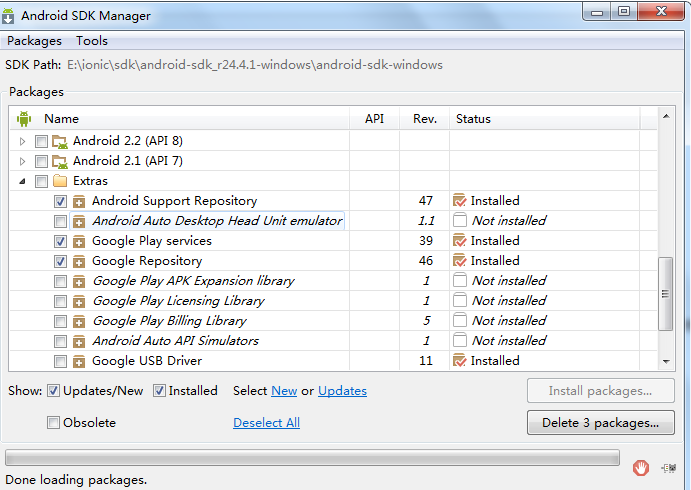The width and height of the screenshot is (691, 490).
Task: Click the Deselect All link
Action: coord(267,423)
